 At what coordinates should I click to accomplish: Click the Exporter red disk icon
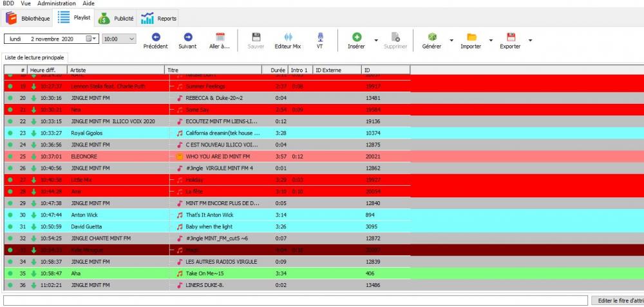click(511, 37)
